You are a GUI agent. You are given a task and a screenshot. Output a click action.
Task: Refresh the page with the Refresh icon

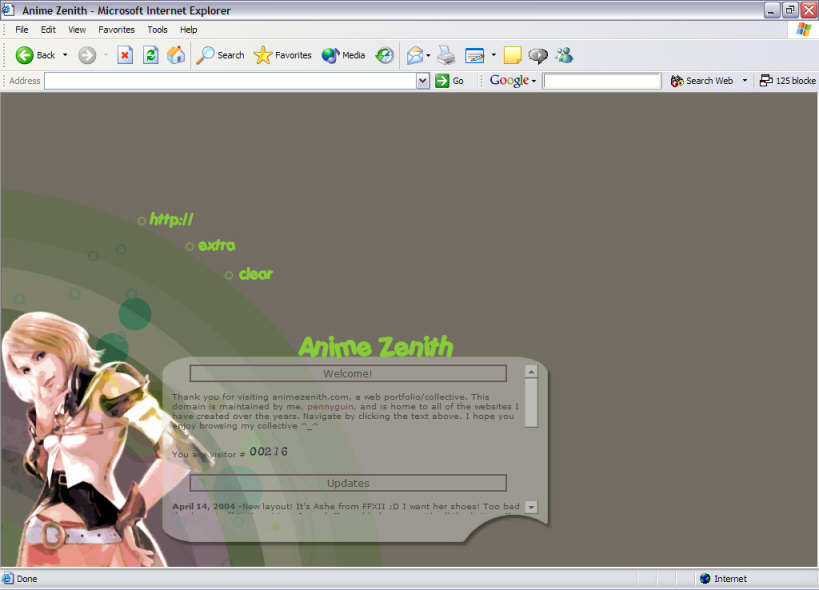point(150,55)
